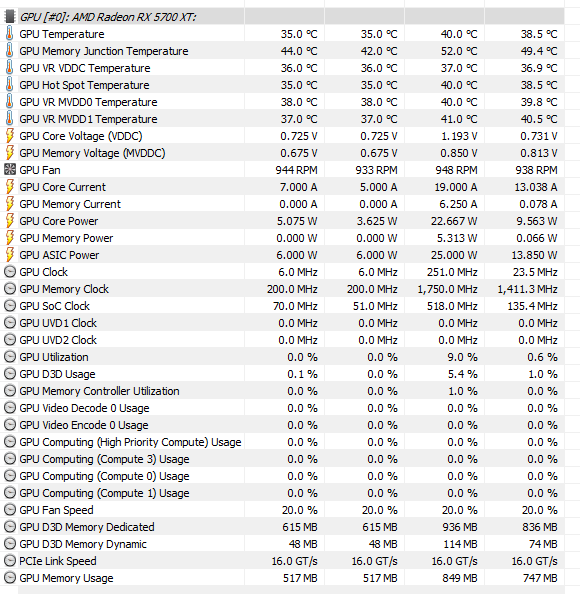The height and width of the screenshot is (594, 580).
Task: Select the GPU Memory Junction Temperature row
Action: (x=282, y=51)
